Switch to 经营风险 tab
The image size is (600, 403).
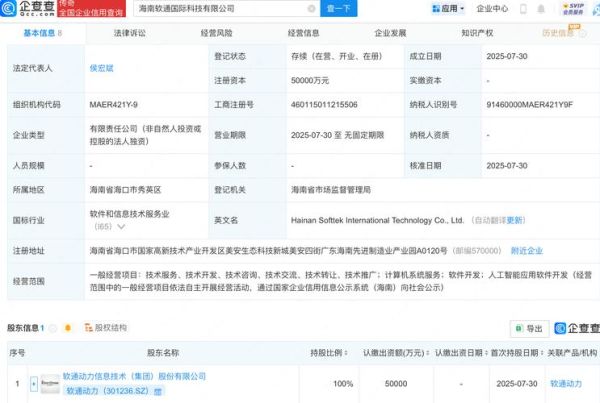click(x=217, y=33)
